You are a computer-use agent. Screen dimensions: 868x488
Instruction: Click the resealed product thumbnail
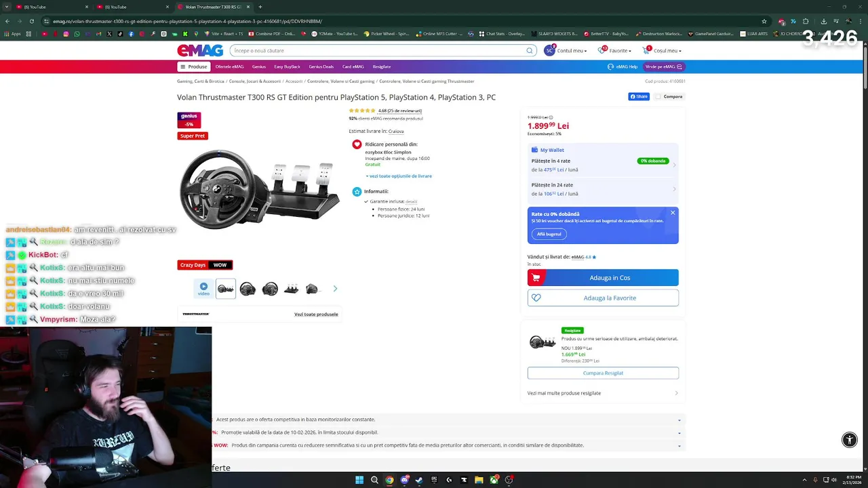point(542,342)
